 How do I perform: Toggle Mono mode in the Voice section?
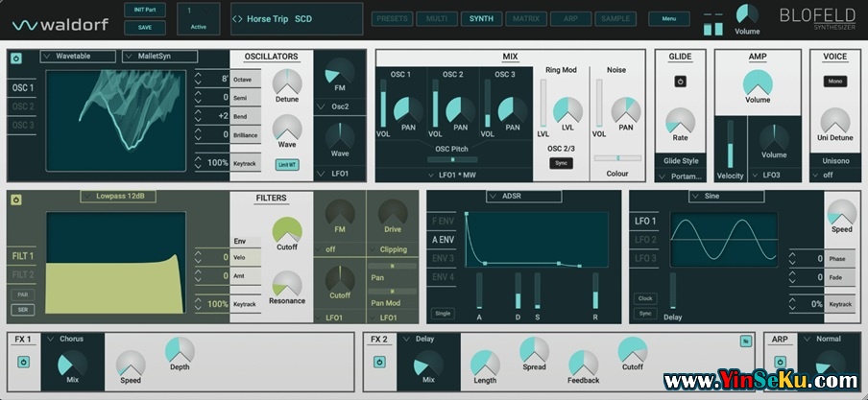[834, 82]
